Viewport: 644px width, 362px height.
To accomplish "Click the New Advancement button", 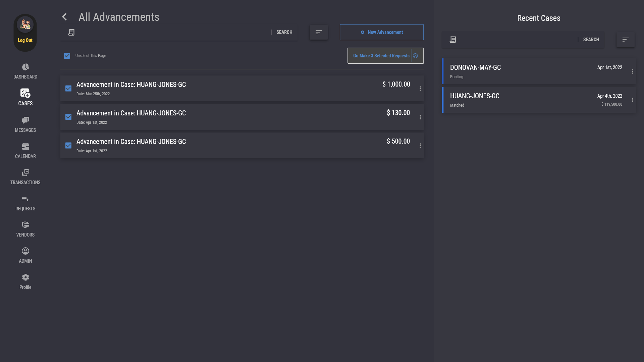I will click(382, 32).
